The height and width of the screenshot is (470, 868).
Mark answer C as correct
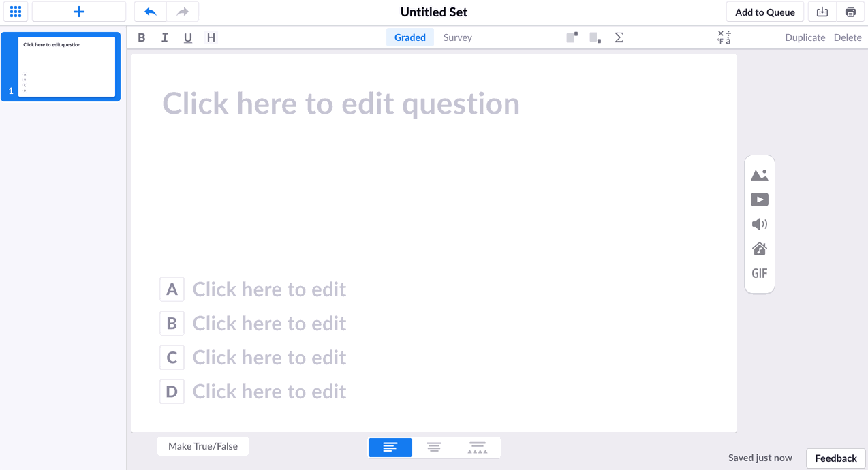172,357
